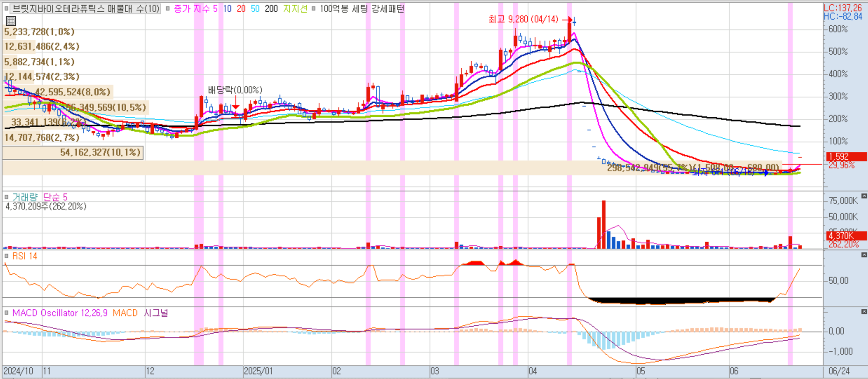Click the orange MACD line label
This screenshot has width=868, height=379.
125,313
